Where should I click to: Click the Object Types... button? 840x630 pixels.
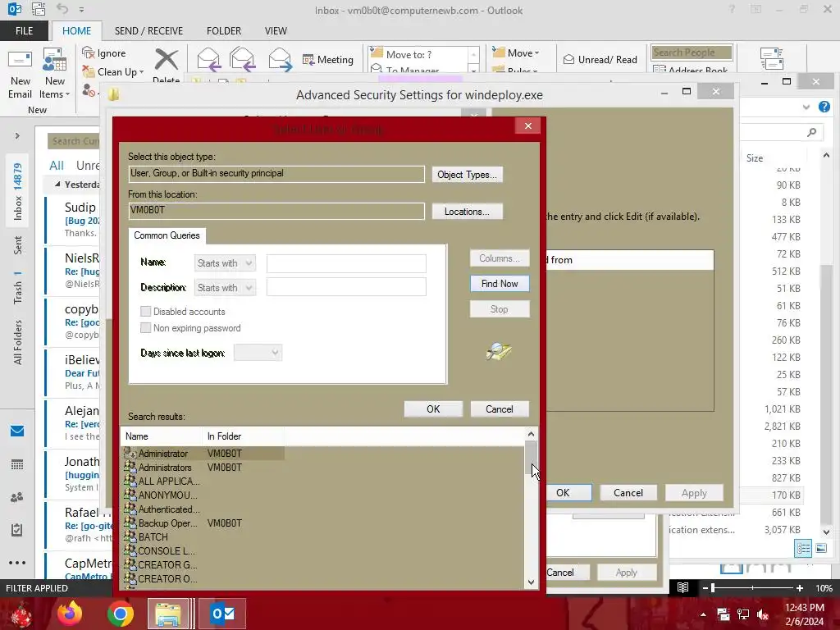(467, 175)
